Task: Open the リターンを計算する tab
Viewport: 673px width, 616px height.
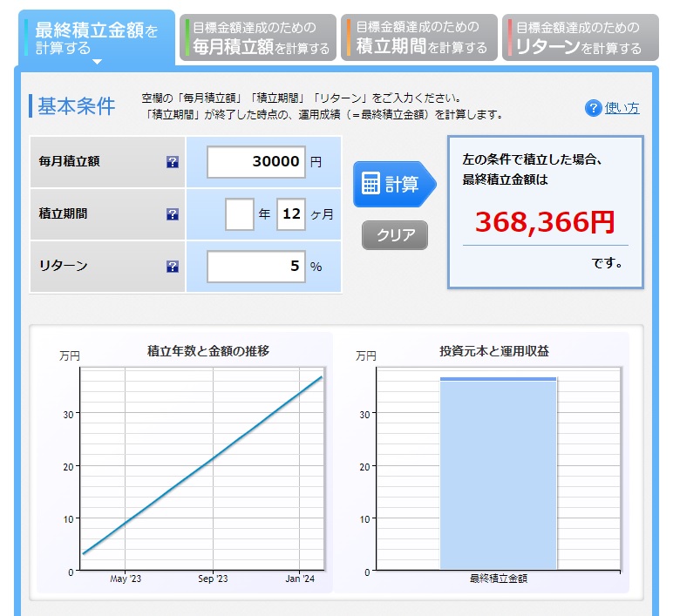Action: (576, 38)
